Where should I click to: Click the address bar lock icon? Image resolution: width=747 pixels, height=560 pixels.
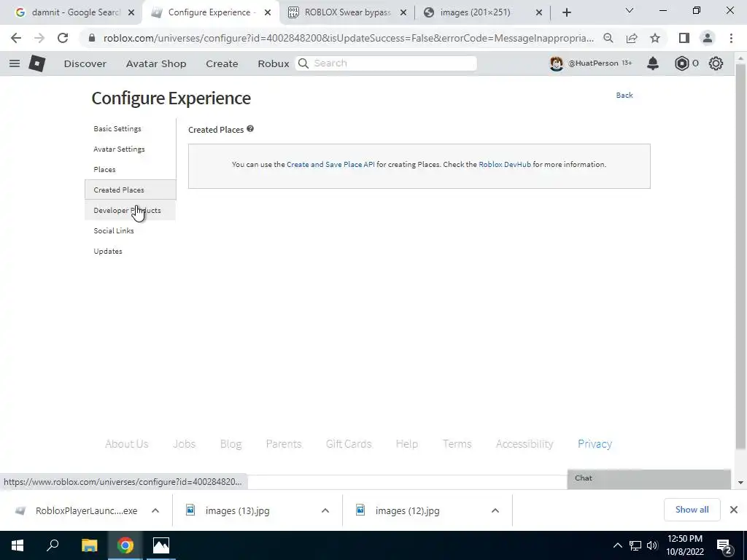(x=92, y=38)
